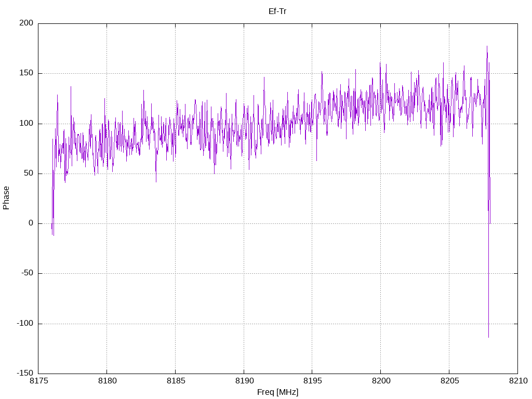This screenshot has width=532, height=399.
Task: Click the Ef-Tr plot title
Action: [277, 11]
